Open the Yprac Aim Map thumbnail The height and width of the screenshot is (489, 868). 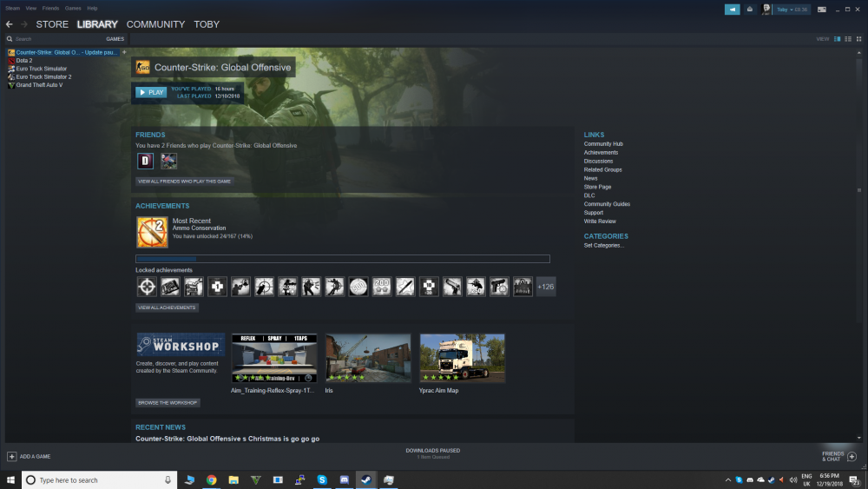[463, 358]
